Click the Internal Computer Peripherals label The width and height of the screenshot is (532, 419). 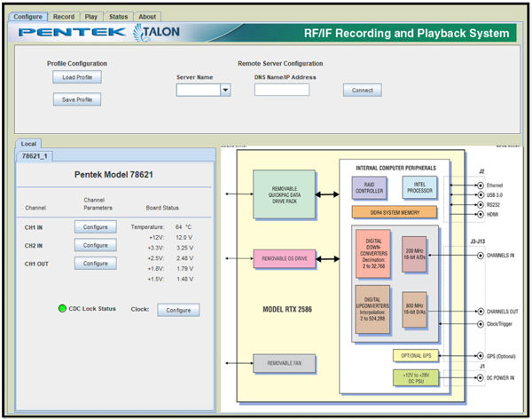click(395, 168)
